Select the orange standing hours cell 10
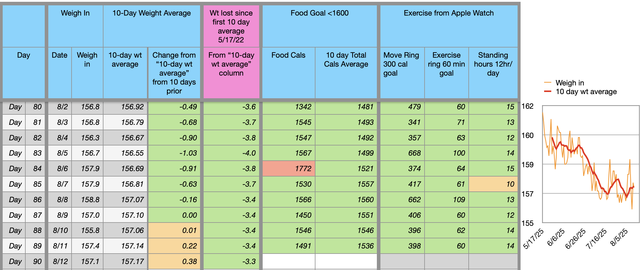The width and height of the screenshot is (644, 270). pyautogui.click(x=493, y=184)
